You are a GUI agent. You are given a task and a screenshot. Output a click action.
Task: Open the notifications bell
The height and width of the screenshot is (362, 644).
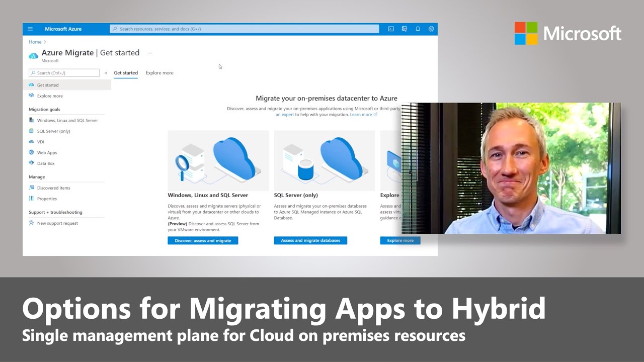[x=418, y=29]
